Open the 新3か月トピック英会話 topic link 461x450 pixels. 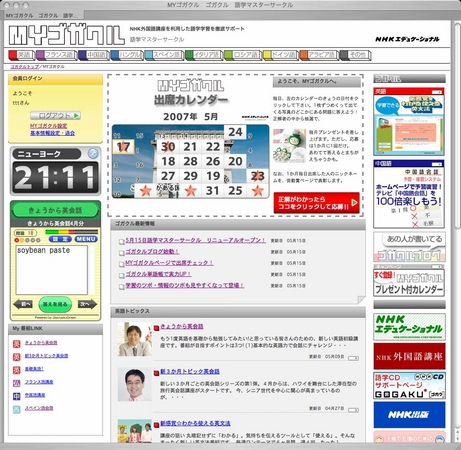tap(190, 372)
